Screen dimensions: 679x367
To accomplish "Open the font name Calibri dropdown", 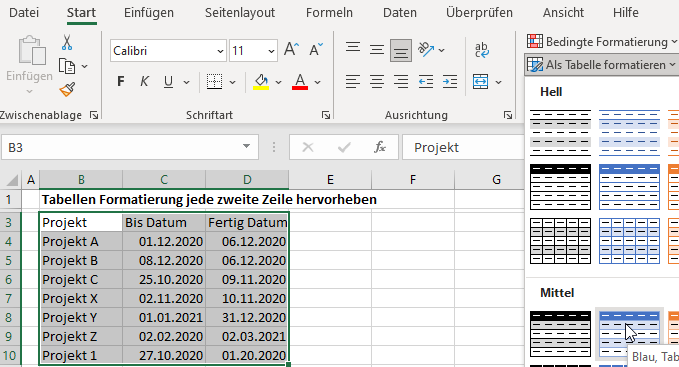I will coord(220,51).
